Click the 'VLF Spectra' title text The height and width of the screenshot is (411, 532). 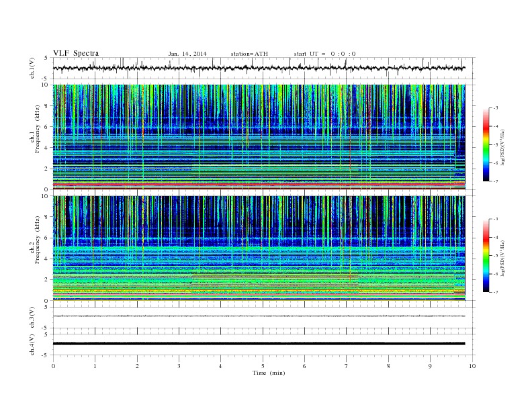[x=76, y=53]
